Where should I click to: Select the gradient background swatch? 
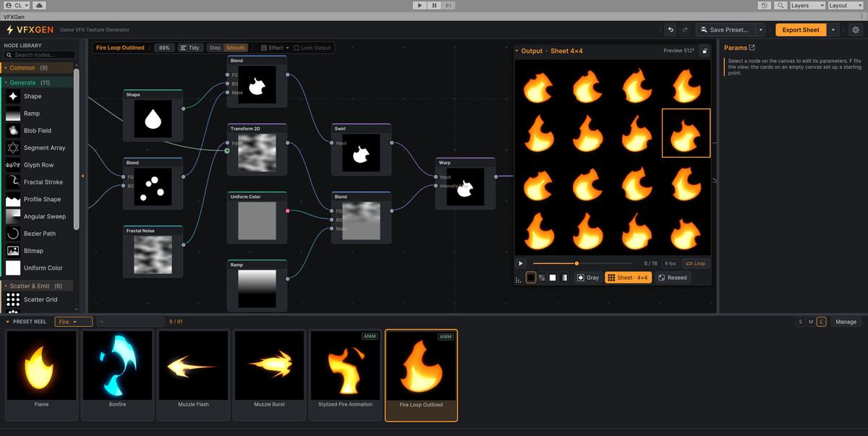coord(563,278)
